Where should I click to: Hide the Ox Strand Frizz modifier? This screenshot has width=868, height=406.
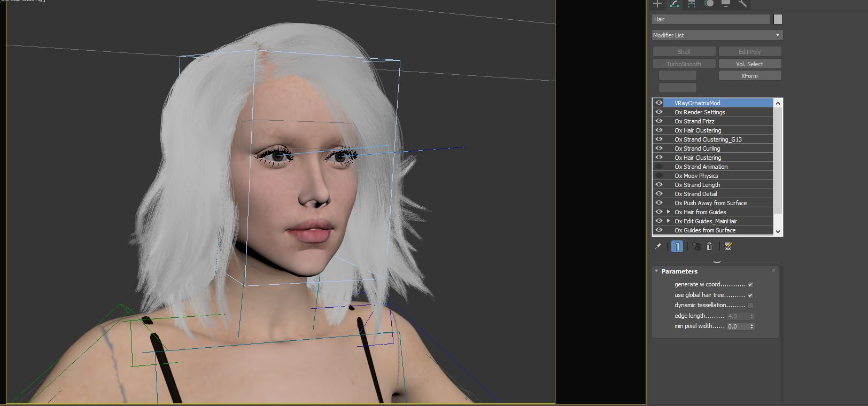tap(659, 121)
